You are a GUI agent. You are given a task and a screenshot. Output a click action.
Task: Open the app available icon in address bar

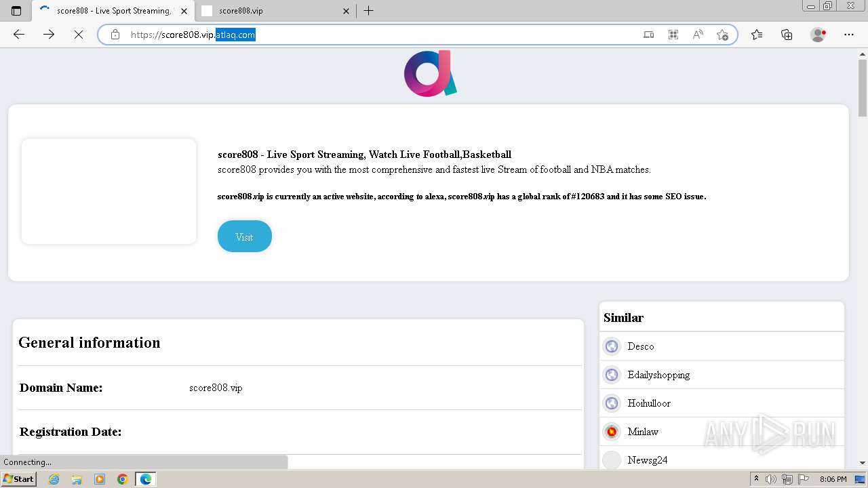[x=649, y=35]
